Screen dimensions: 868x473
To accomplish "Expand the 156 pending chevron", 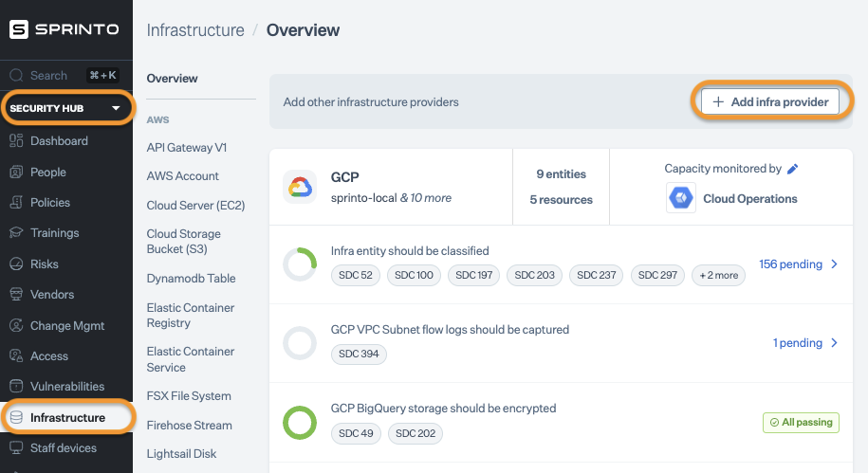I will [x=834, y=264].
